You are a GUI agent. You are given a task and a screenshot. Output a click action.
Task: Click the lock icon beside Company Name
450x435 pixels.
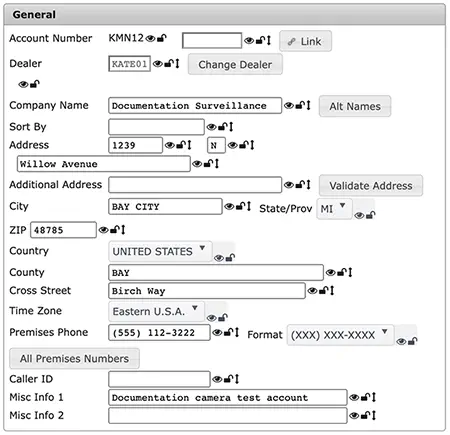tap(301, 105)
